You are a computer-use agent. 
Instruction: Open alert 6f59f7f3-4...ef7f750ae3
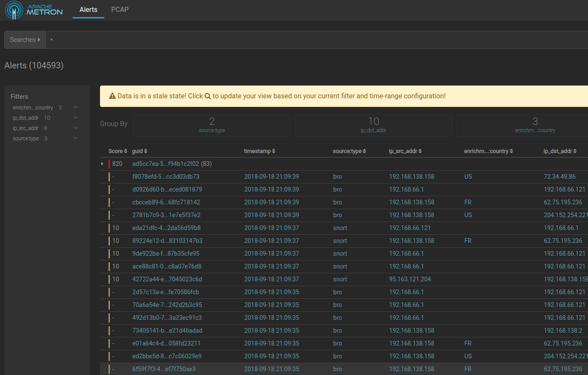(x=164, y=369)
